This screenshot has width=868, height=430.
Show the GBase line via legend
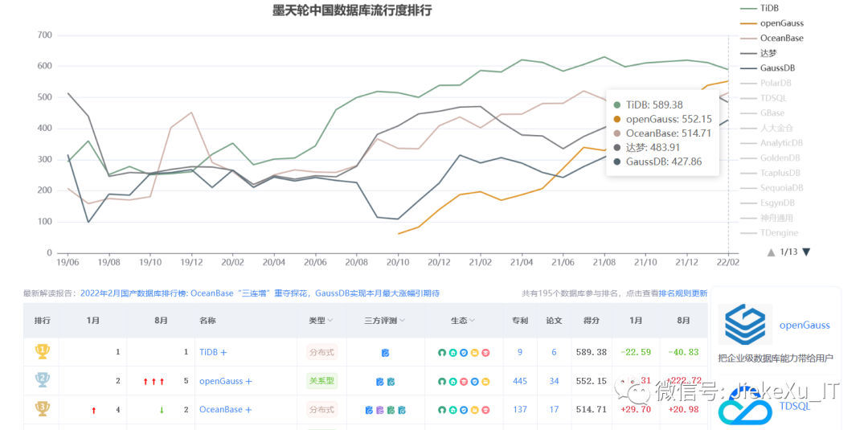click(x=762, y=113)
